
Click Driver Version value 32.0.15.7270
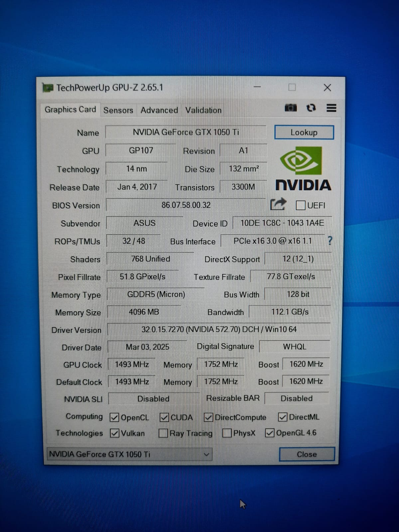(x=219, y=329)
